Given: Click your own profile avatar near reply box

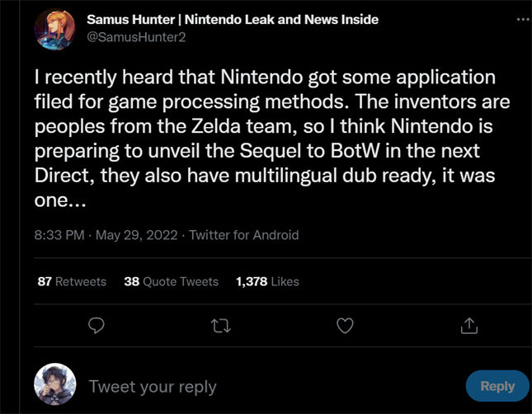Looking at the screenshot, I should [x=55, y=385].
